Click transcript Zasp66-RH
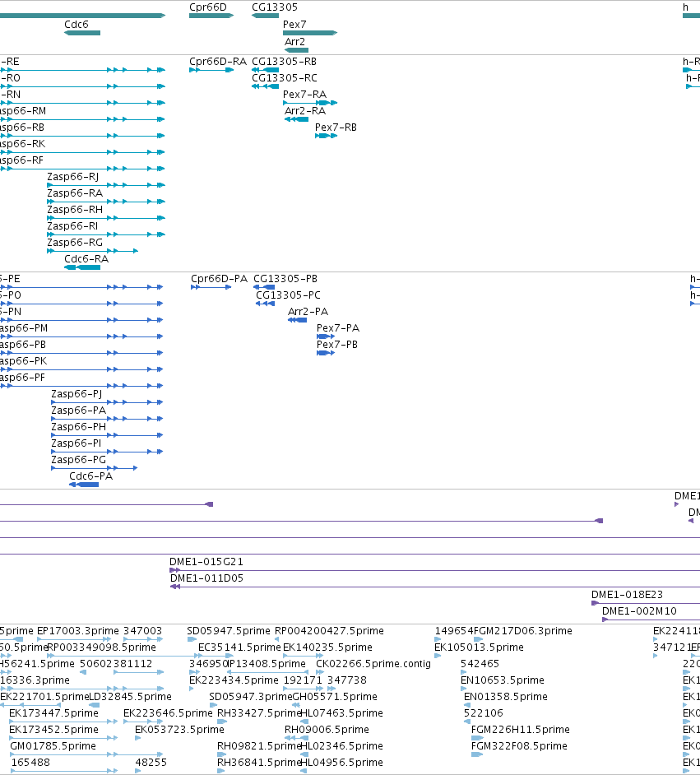The width and height of the screenshot is (700, 775). pos(75,210)
